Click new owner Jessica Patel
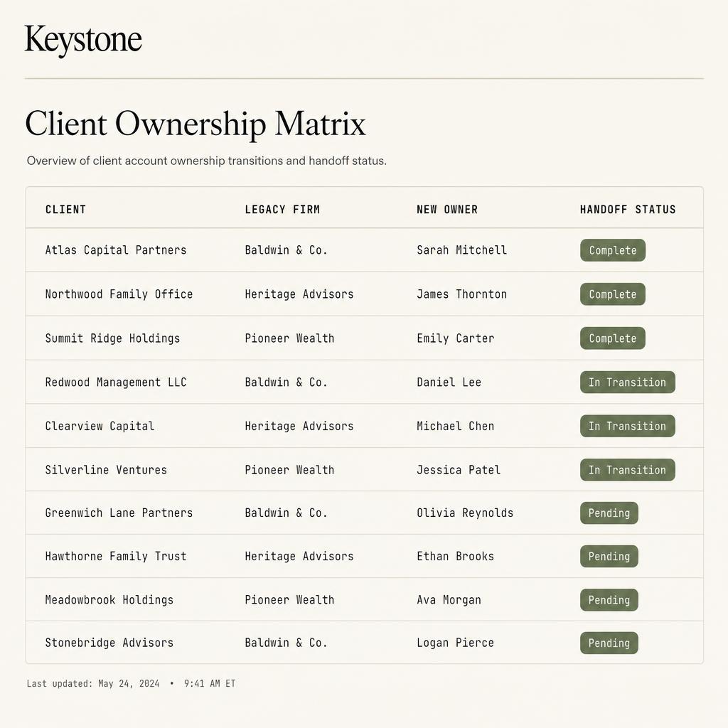This screenshot has width=728, height=728. [x=459, y=470]
